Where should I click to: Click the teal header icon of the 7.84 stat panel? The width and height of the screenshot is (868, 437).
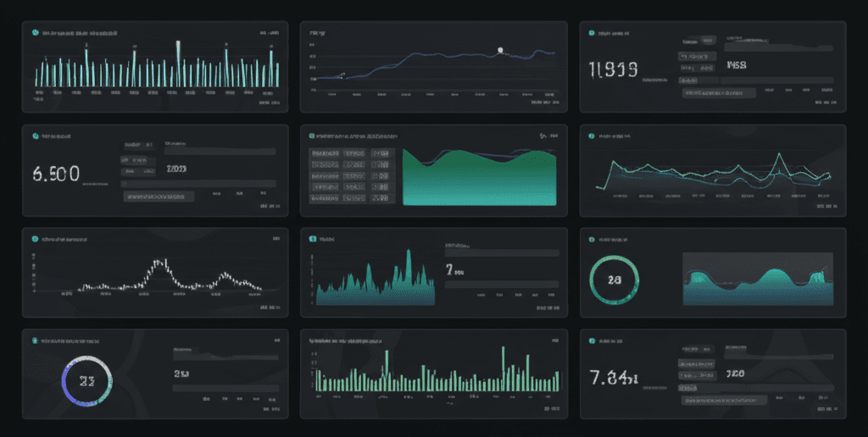coord(592,341)
